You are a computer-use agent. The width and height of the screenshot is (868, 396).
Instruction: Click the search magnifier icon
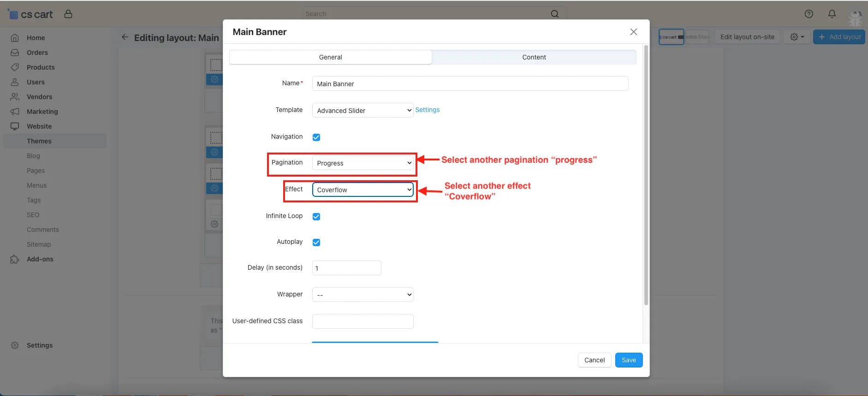coord(555,14)
